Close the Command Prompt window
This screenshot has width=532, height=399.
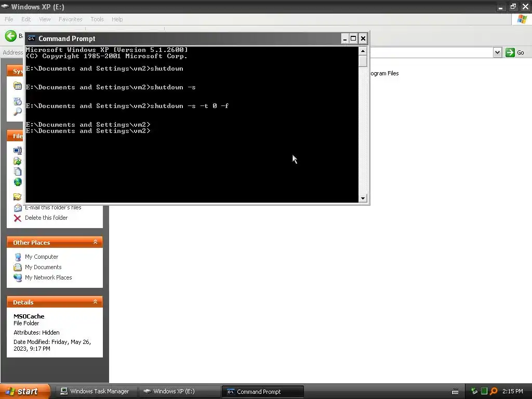click(363, 38)
